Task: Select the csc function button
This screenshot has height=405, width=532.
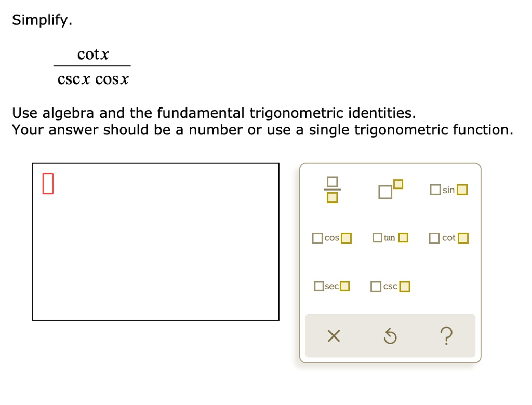Action: click(x=390, y=286)
